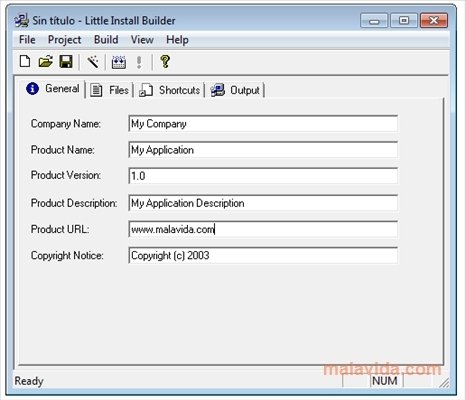This screenshot has height=400, width=465.
Task: Open the Help menu
Action: point(177,40)
